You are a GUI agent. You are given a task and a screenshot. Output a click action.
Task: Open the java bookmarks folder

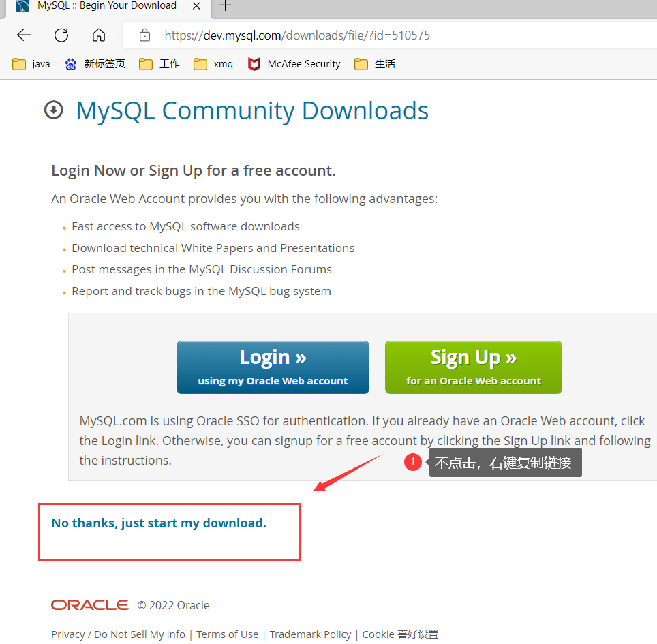point(31,64)
